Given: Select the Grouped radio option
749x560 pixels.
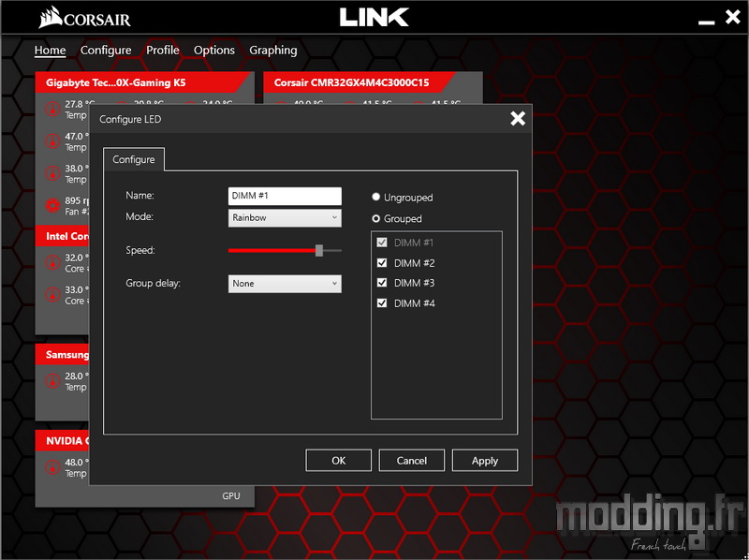Looking at the screenshot, I should 376,218.
